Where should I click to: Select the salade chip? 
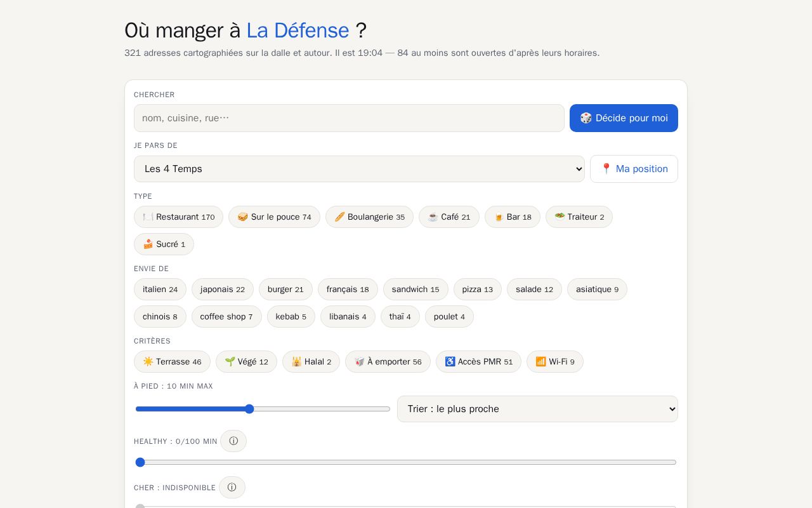[534, 290]
